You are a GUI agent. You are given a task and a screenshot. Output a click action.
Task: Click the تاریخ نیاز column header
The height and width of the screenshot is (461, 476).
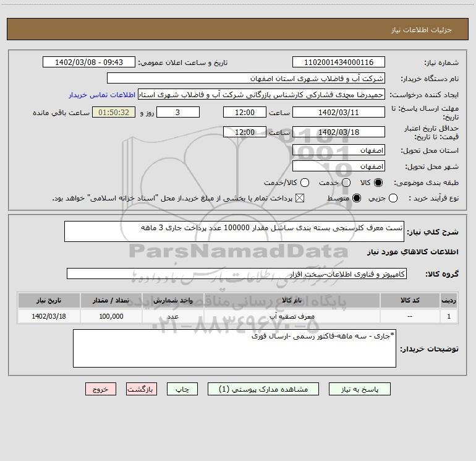click(49, 300)
